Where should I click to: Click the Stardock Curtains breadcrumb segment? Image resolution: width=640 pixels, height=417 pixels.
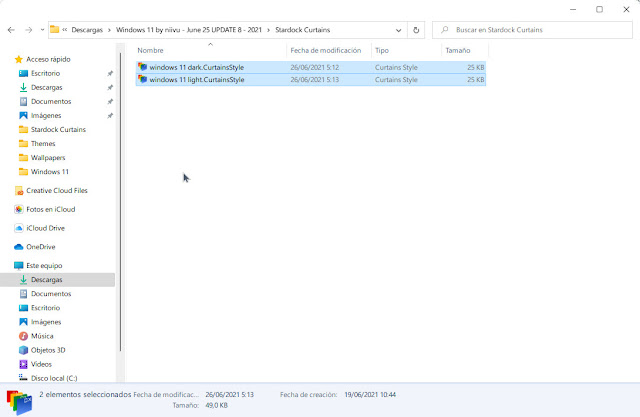point(302,30)
